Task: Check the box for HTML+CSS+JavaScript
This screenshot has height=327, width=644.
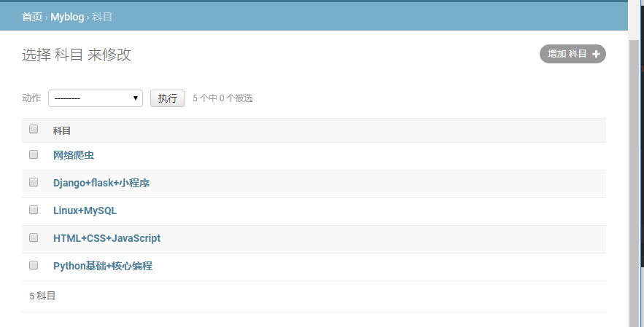Action: point(34,237)
